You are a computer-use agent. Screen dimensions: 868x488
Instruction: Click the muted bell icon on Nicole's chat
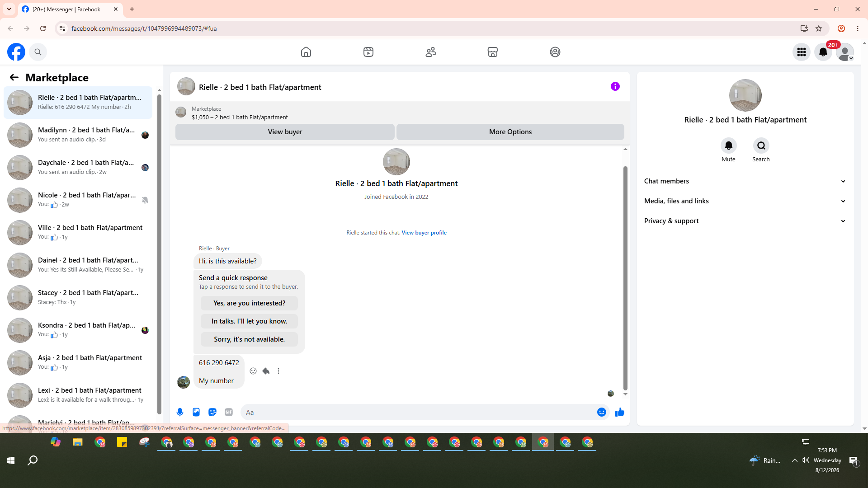pos(145,200)
